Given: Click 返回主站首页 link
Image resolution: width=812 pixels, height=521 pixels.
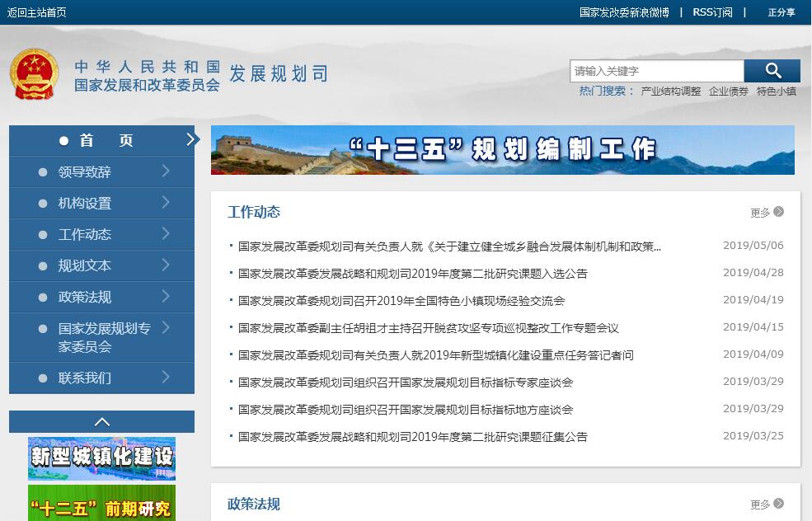Looking at the screenshot, I should coord(36,12).
